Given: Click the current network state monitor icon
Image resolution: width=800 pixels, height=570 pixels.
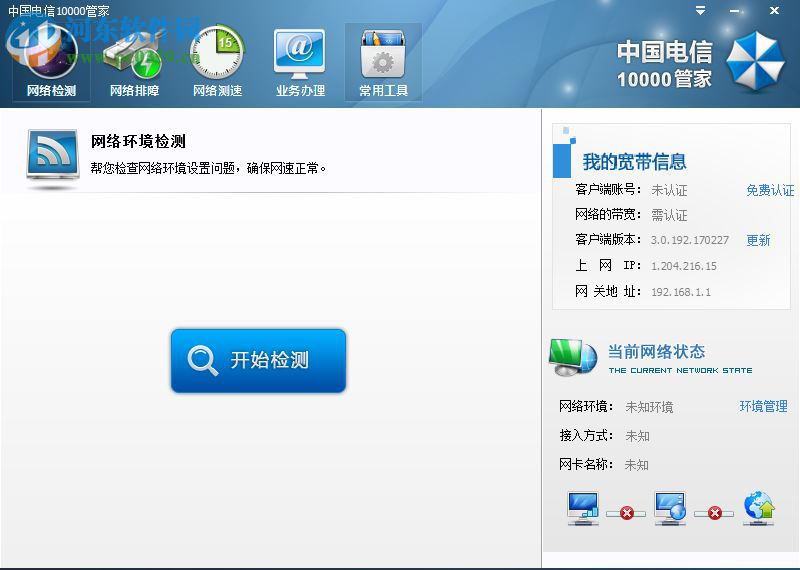Looking at the screenshot, I should pos(573,357).
